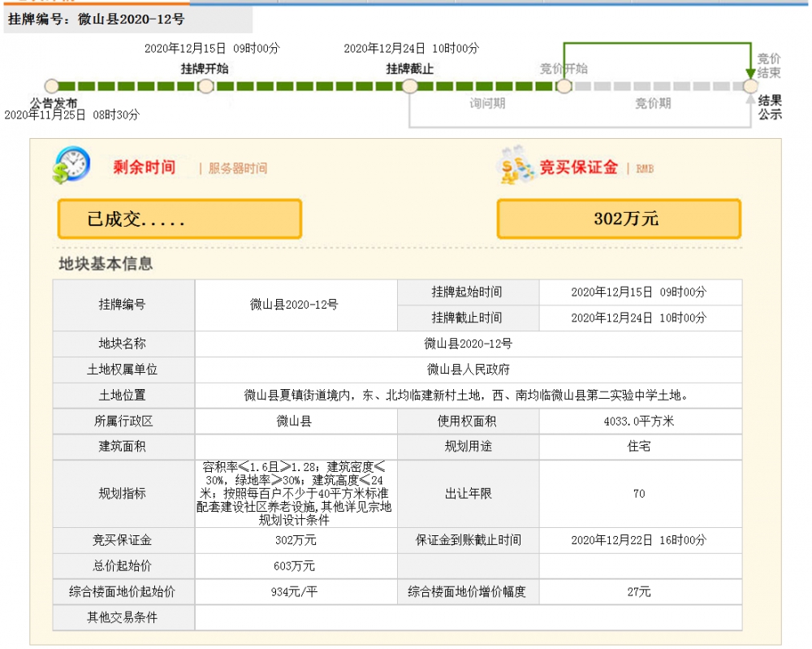Click the money coins icon beside 竞买保证金
Screen dimensions: 812x649
[x=516, y=165]
